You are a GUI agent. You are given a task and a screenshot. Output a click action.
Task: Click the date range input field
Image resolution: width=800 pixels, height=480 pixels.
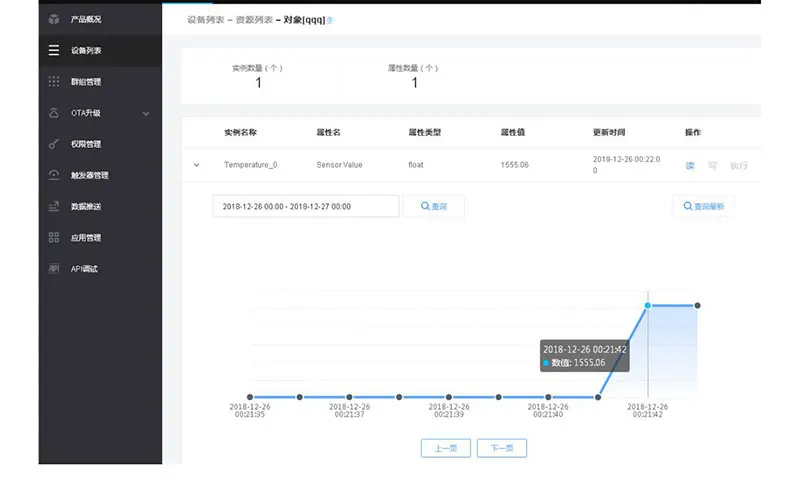[x=306, y=206]
